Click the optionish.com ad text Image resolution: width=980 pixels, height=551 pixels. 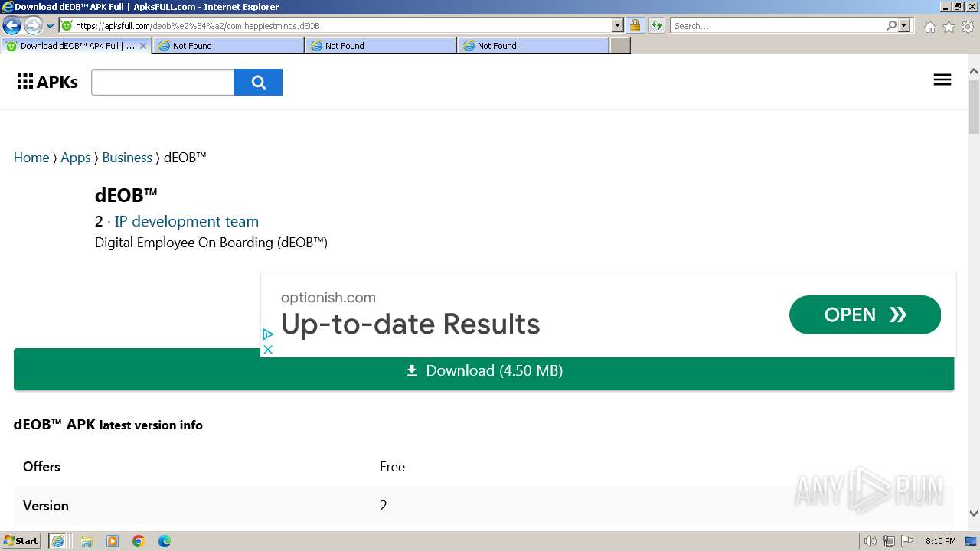(328, 298)
